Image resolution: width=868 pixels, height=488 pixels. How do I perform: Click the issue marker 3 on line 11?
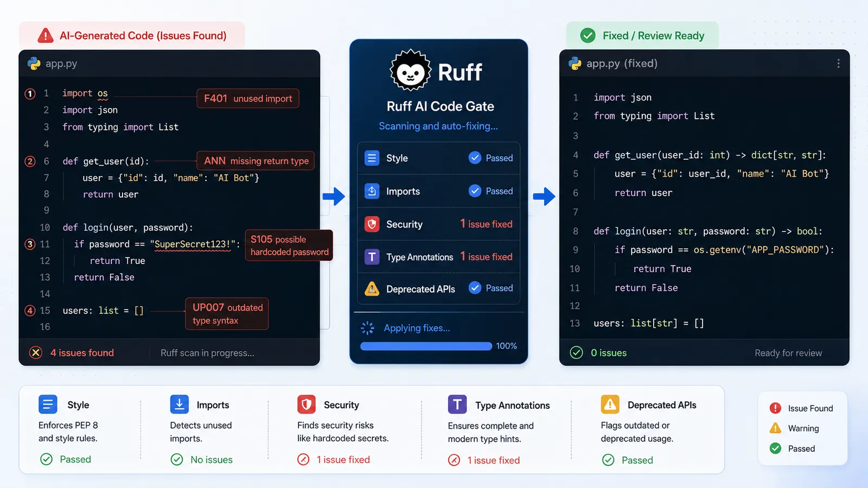pos(30,245)
